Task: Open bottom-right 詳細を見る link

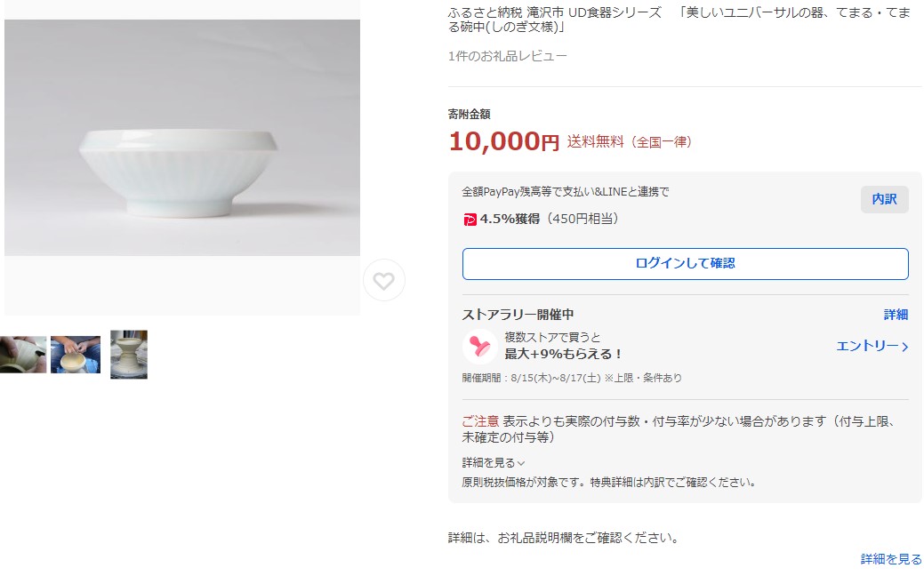Action: (891, 559)
